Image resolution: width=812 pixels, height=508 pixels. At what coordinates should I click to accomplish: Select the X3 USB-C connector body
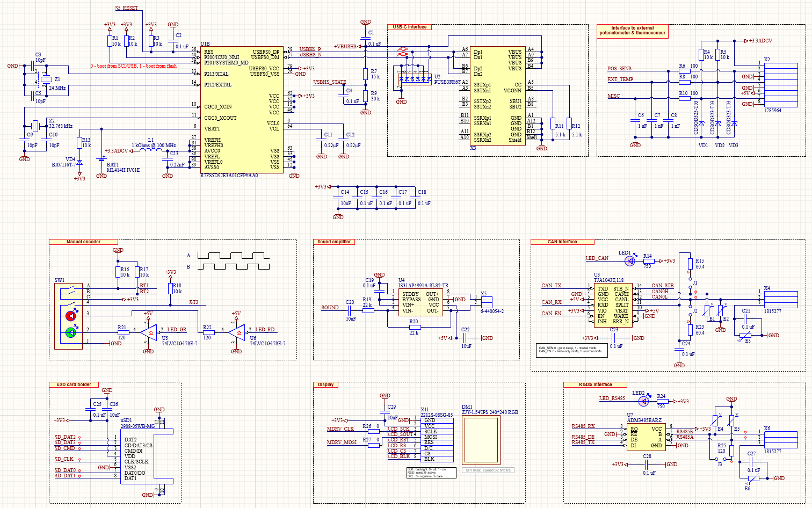click(x=497, y=95)
